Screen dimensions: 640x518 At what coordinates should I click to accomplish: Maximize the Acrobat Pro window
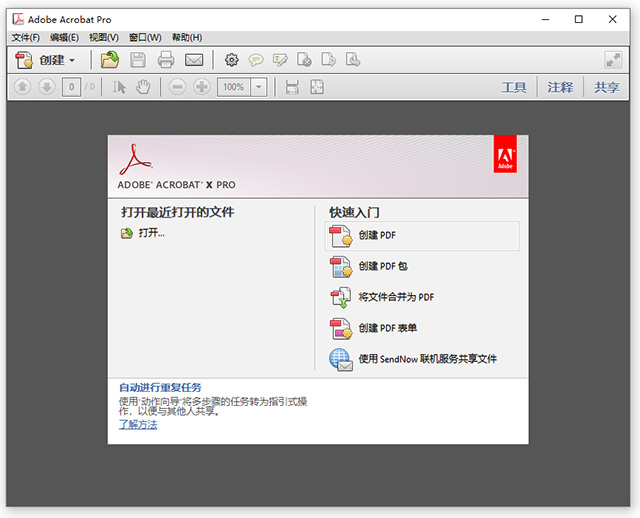point(579,19)
